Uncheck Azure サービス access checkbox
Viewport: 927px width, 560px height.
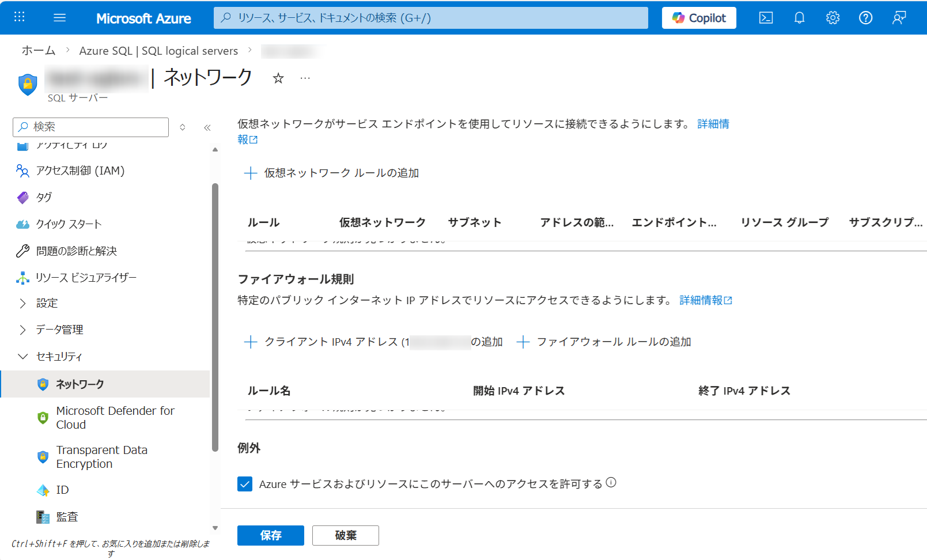[245, 484]
